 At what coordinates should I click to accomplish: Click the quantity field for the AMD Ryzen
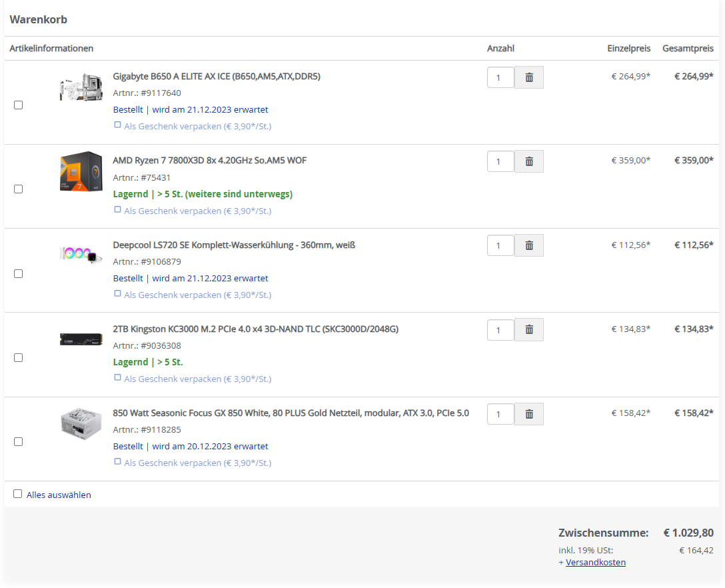[x=500, y=161]
